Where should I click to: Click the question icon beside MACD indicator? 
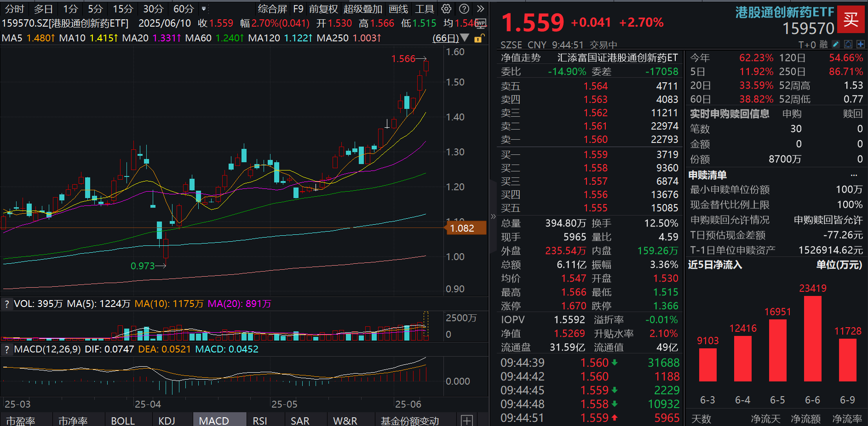click(6, 349)
